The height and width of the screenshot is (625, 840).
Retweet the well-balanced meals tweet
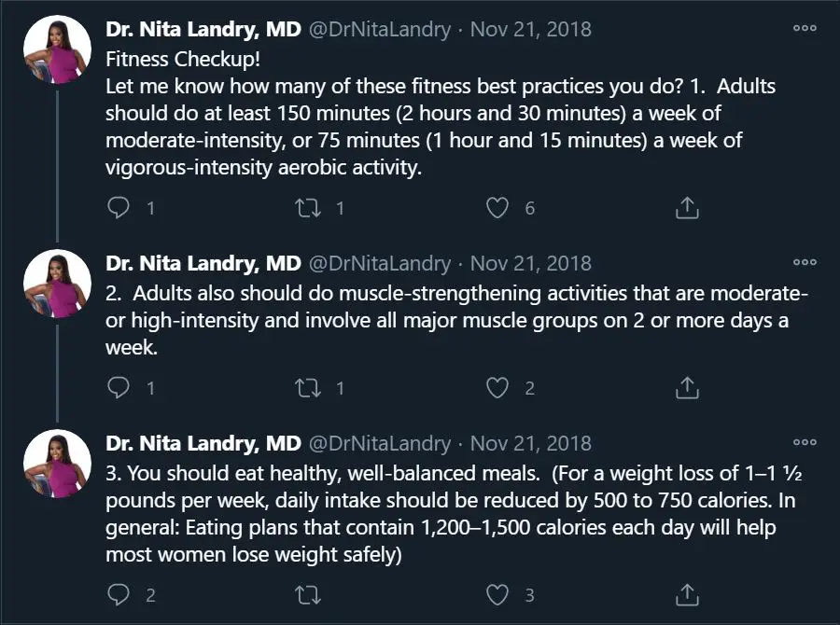(308, 594)
